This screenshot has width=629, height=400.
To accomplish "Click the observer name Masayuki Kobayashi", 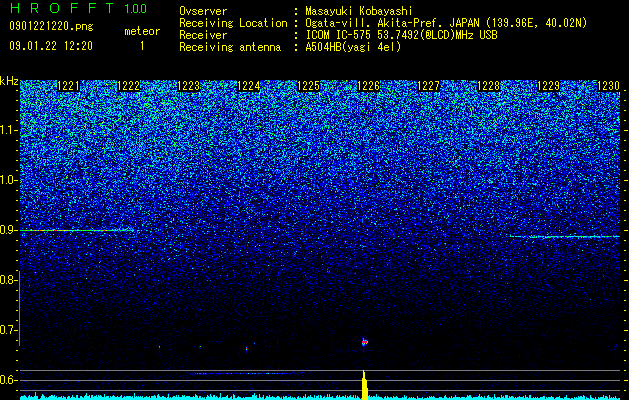I will tap(359, 11).
